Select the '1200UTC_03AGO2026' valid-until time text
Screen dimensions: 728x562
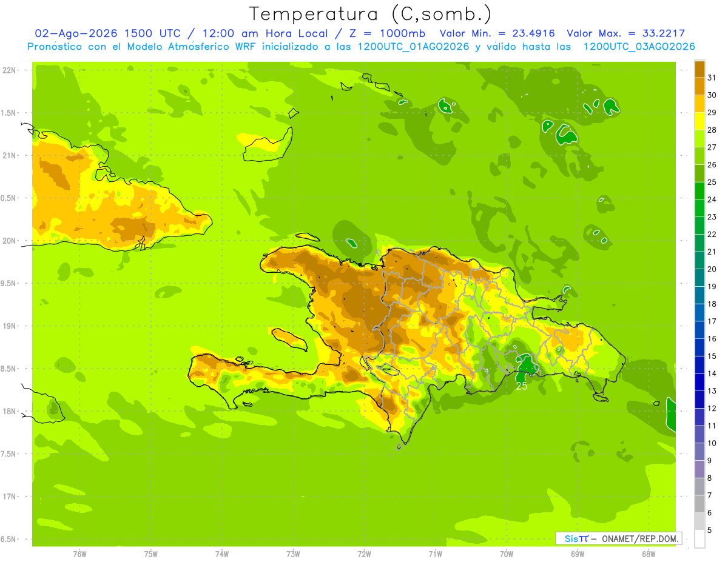pos(639,46)
